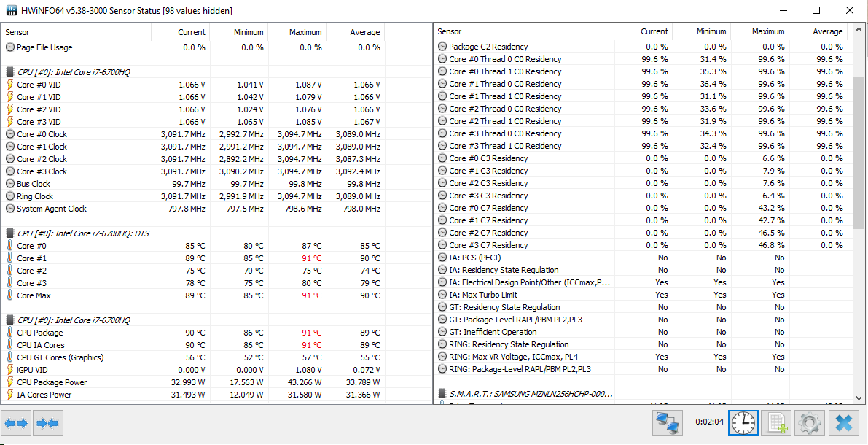
Task: Select IA: Residency State Regulation row
Action: pyautogui.click(x=641, y=270)
